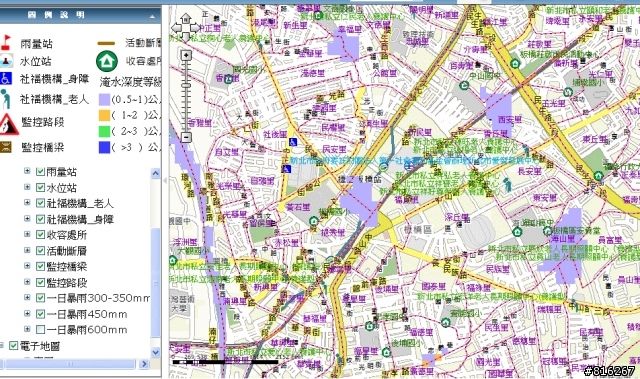Image resolution: width=640 pixels, height=379 pixels.
Task: Click the 西安里 flooded area label
Action: point(510,120)
